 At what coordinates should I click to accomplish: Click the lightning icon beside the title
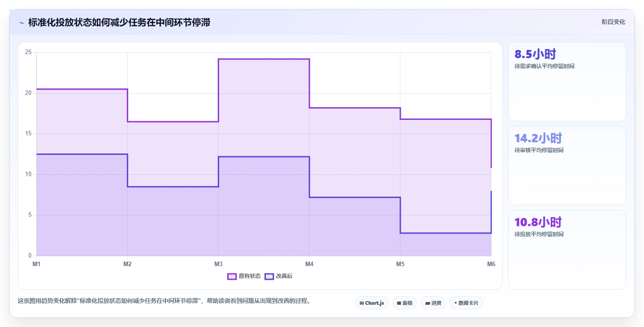tap(21, 23)
